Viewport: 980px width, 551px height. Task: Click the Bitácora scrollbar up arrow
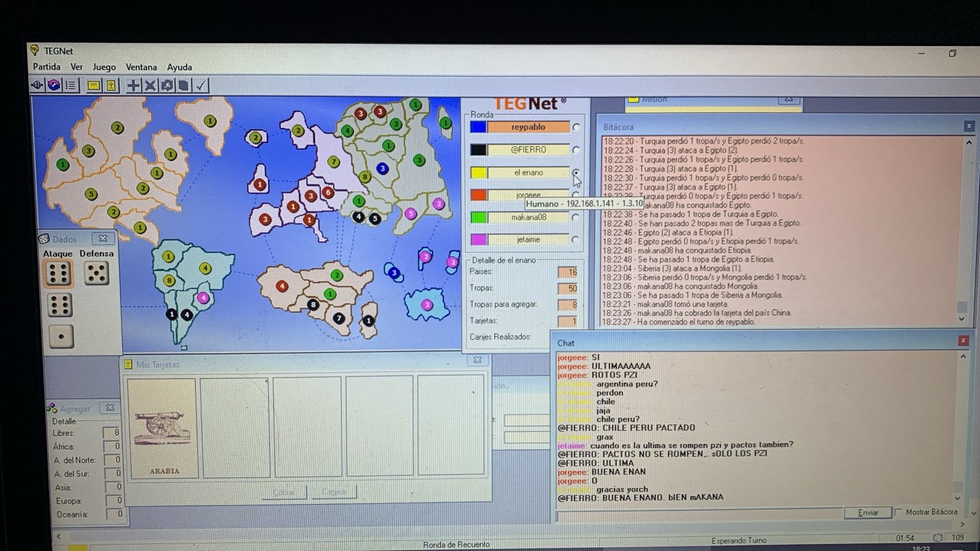[969, 143]
